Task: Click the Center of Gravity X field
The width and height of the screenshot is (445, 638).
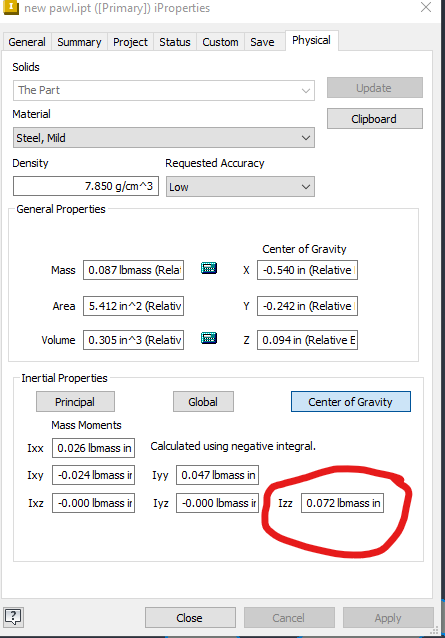Action: [x=307, y=270]
